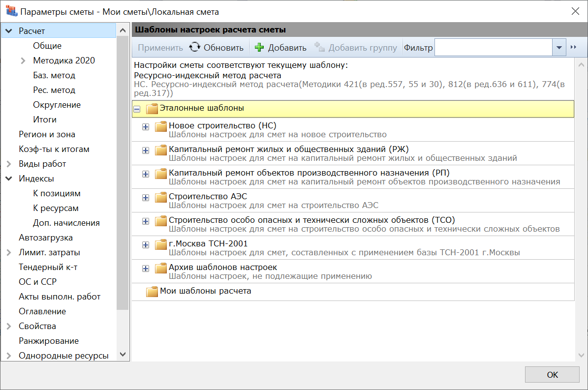The image size is (588, 390).
Task: Expand the Однородные ресурсы tree node
Action: point(9,356)
